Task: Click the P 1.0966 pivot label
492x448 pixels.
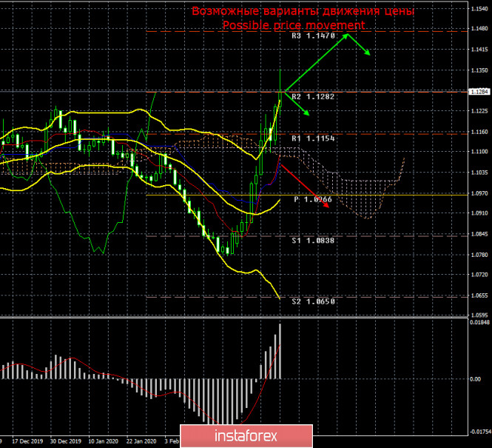Action: coord(313,199)
